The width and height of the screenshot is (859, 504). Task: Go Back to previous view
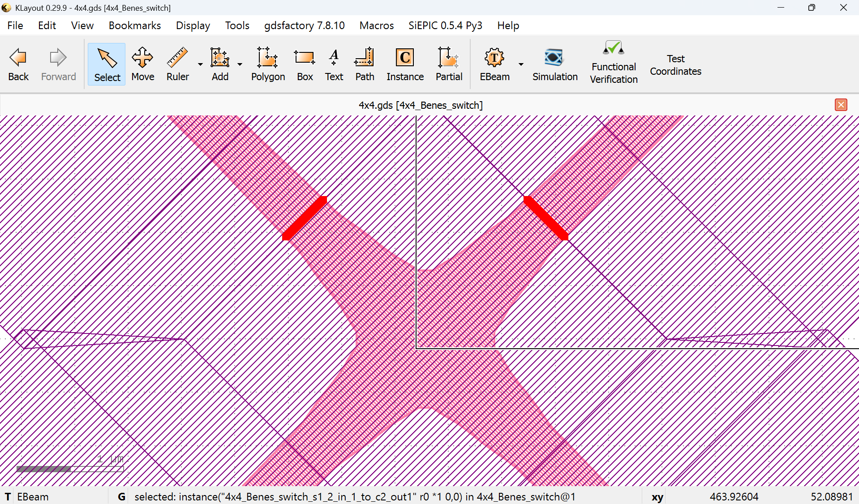click(18, 64)
